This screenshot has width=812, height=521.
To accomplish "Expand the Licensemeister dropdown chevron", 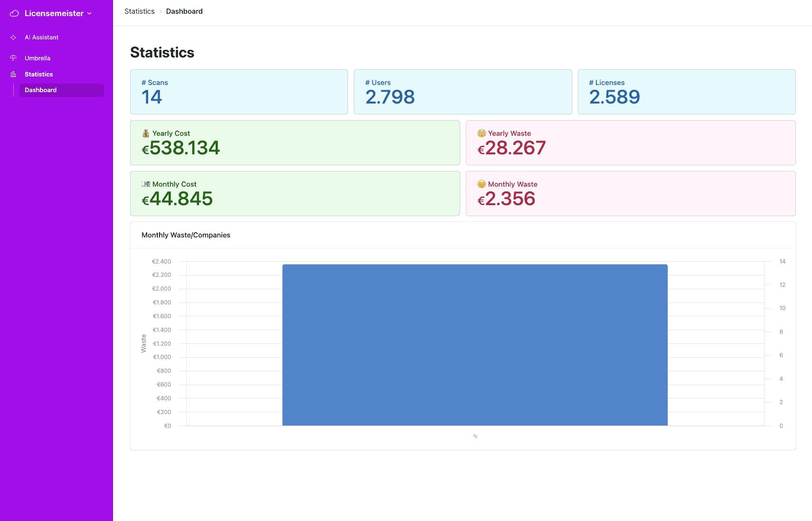I will point(89,14).
